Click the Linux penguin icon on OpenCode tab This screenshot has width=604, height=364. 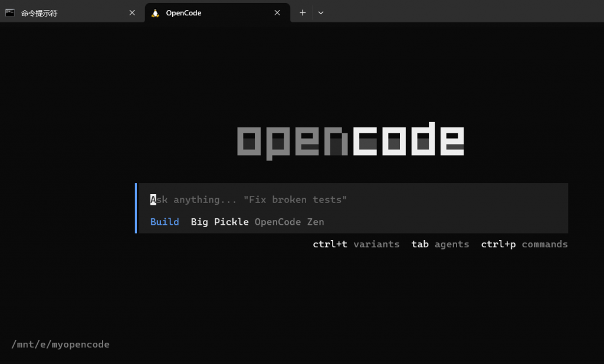pos(155,13)
